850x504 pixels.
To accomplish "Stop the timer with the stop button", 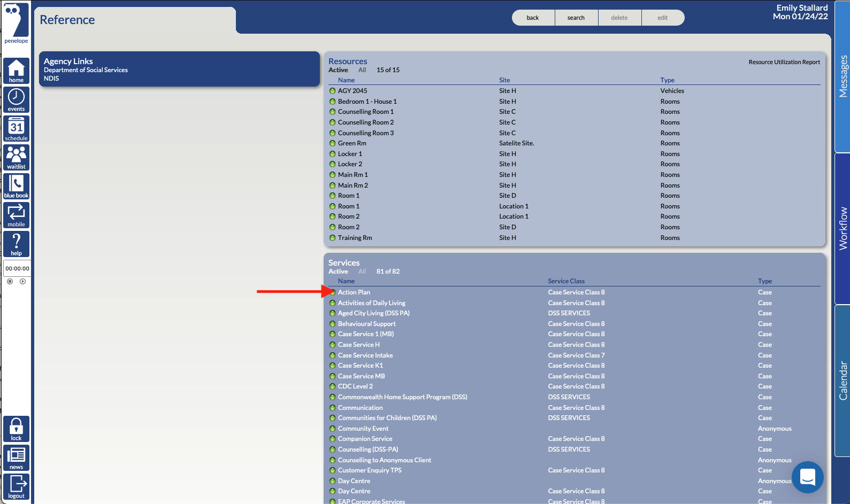I will (10, 281).
